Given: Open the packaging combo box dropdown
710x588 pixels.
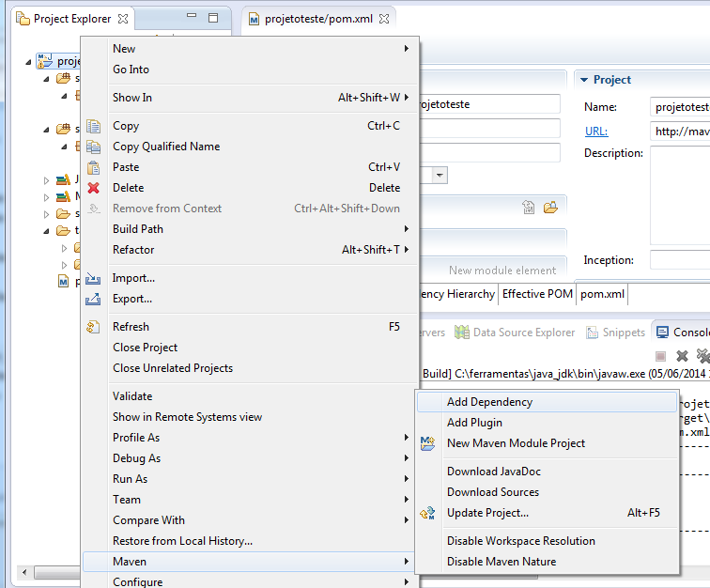Looking at the screenshot, I should click(440, 175).
